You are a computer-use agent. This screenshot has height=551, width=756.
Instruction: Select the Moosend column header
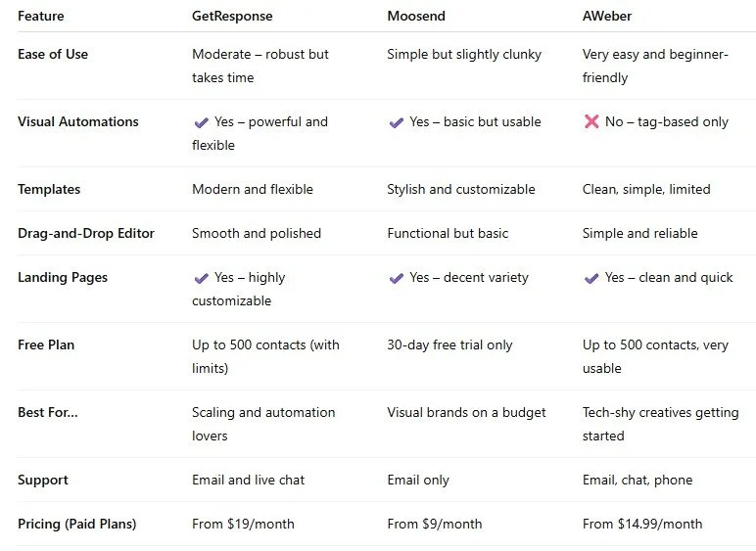click(x=417, y=17)
